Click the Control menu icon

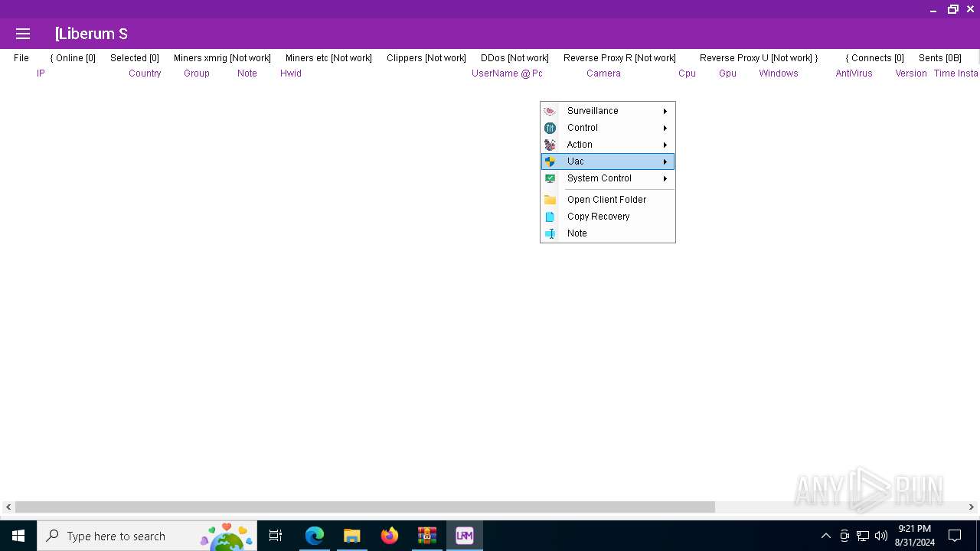550,128
